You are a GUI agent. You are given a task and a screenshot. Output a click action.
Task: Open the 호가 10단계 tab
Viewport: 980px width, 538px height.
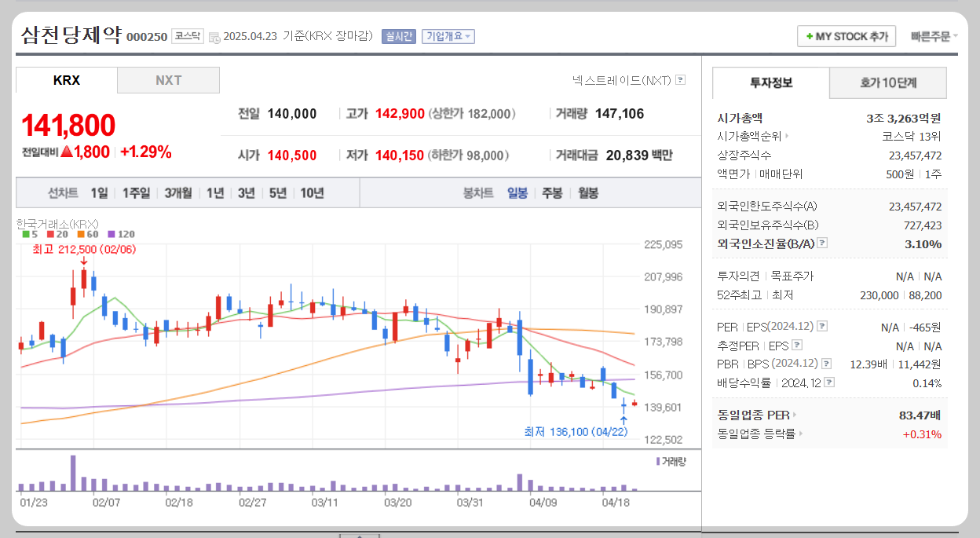click(887, 82)
